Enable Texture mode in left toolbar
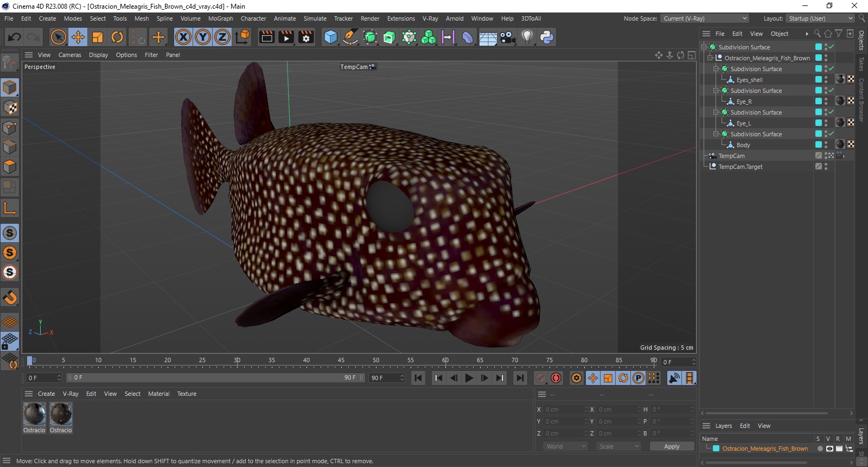Viewport: 868px width, 467px height. click(x=10, y=108)
